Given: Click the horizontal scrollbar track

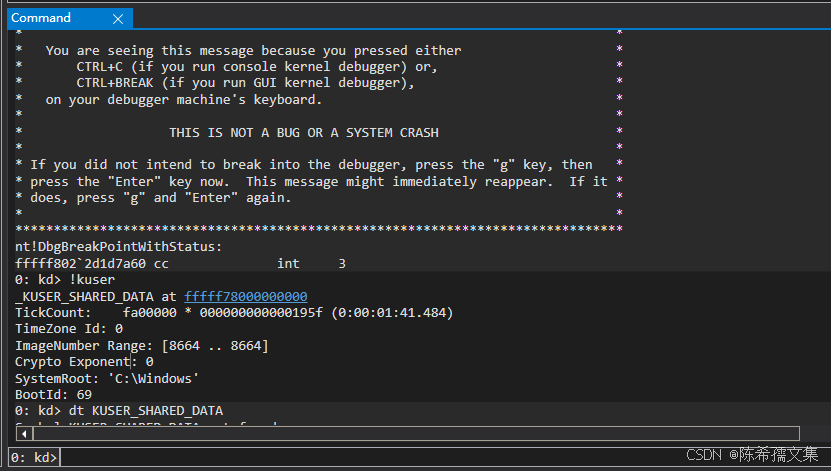Looking at the screenshot, I should pos(416,433).
